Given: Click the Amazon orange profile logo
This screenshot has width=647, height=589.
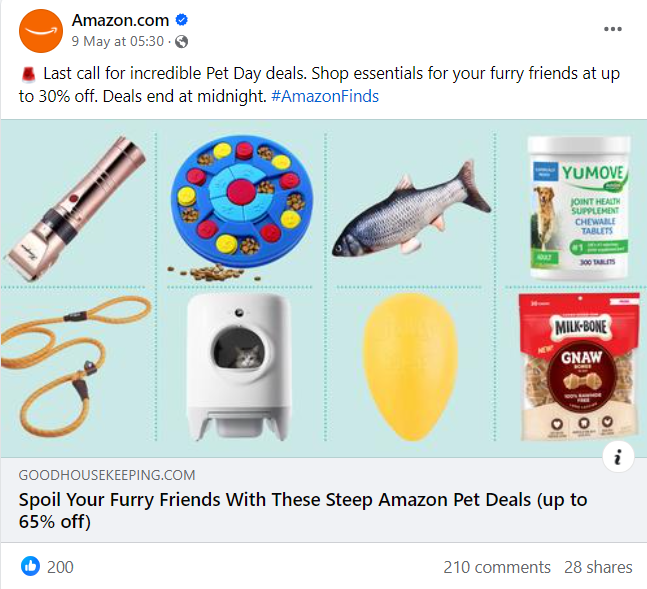Looking at the screenshot, I should (x=41, y=31).
